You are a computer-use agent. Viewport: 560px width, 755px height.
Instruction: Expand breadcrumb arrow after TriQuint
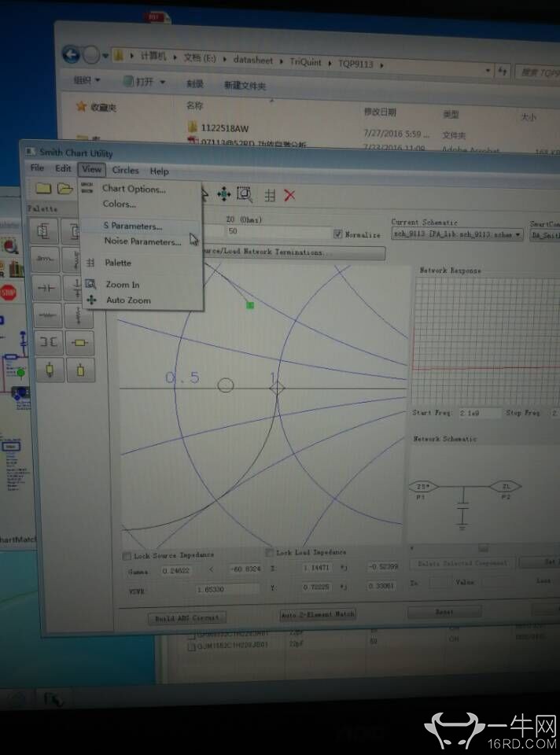(330, 63)
